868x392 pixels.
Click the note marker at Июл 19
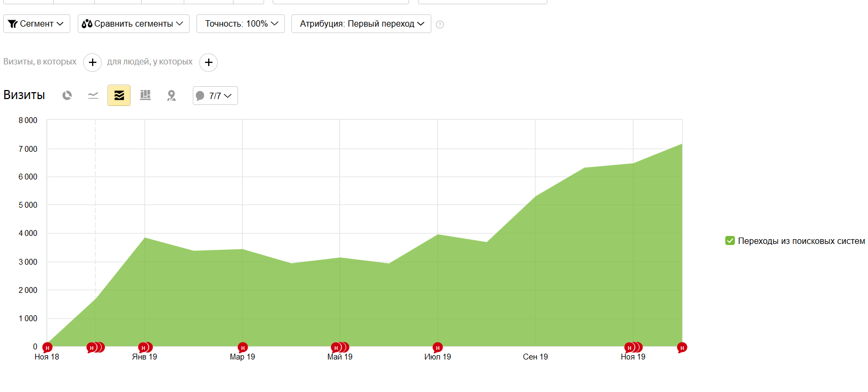438,348
